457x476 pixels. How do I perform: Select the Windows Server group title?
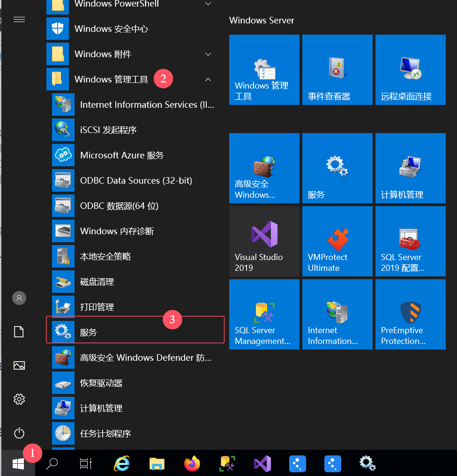point(262,20)
